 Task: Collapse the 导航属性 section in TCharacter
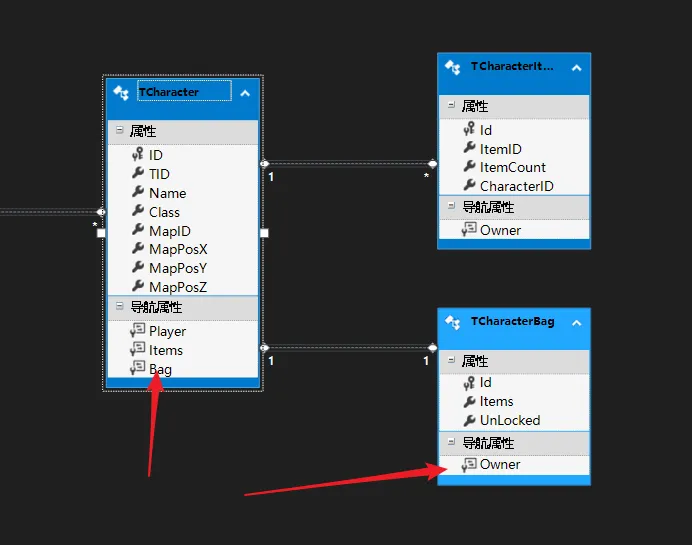point(119,307)
